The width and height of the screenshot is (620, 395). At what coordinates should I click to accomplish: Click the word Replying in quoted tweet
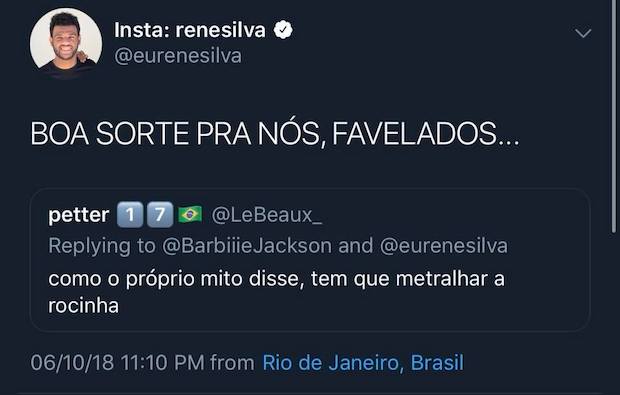(89, 246)
